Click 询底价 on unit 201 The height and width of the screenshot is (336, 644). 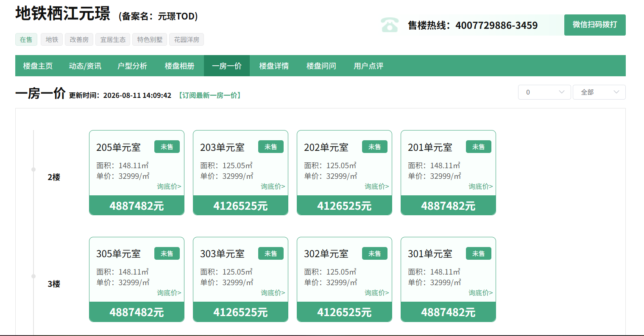[480, 186]
